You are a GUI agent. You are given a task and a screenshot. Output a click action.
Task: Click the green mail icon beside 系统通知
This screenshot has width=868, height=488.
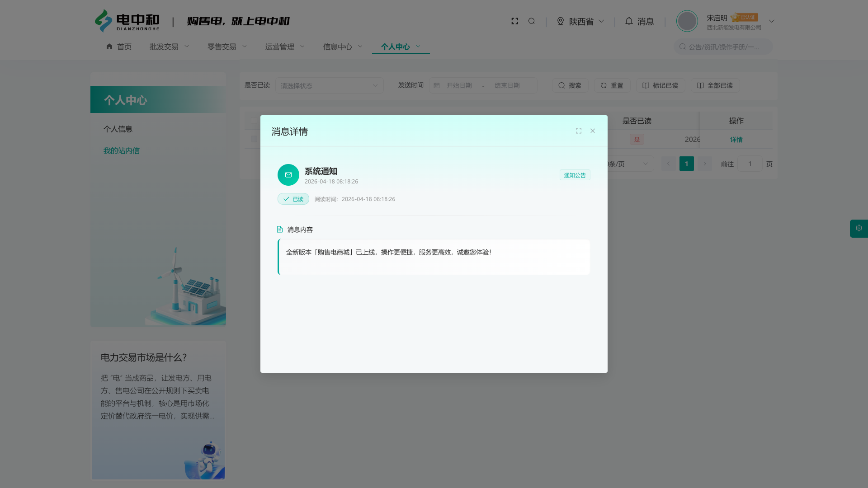pyautogui.click(x=288, y=175)
